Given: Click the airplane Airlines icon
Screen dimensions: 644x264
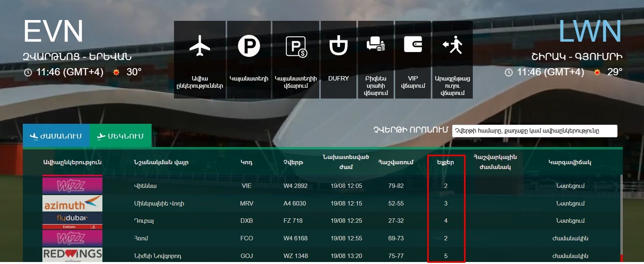Looking at the screenshot, I should 200,46.
